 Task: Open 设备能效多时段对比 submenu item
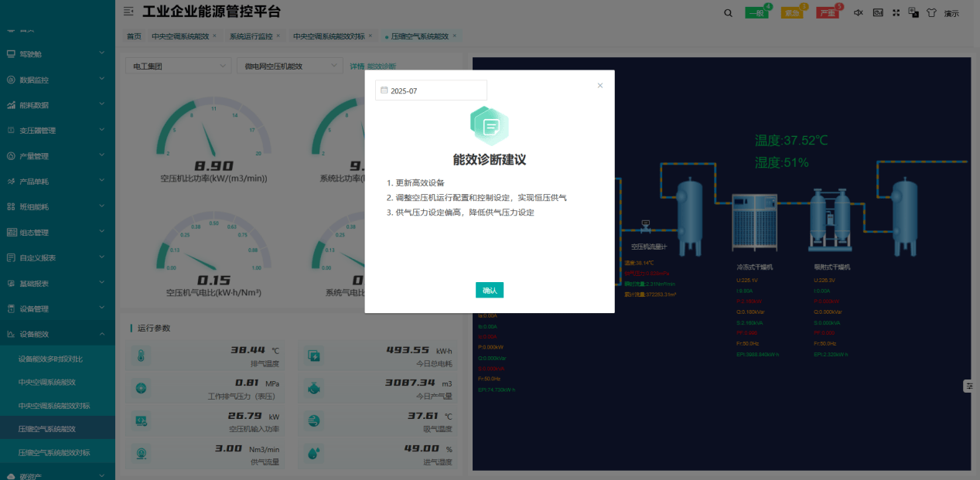pyautogui.click(x=57, y=359)
